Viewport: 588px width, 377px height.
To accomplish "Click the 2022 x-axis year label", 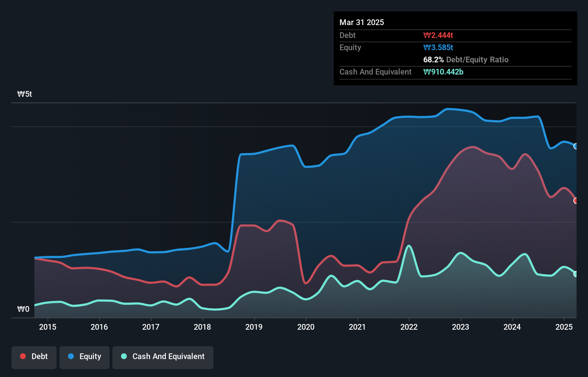I will 409,327.
